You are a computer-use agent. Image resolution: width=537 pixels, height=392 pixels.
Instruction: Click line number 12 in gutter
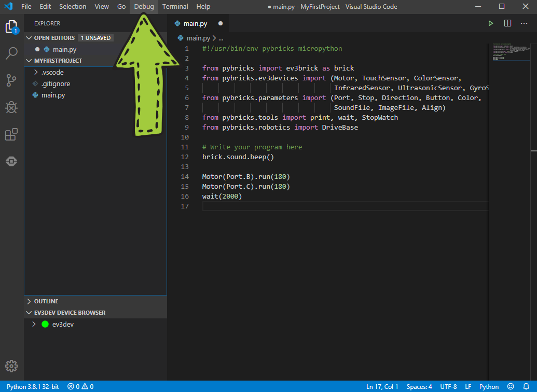(185, 157)
